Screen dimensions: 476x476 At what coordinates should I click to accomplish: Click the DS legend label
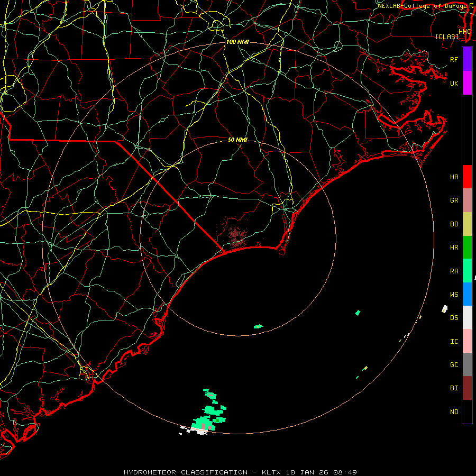(454, 318)
